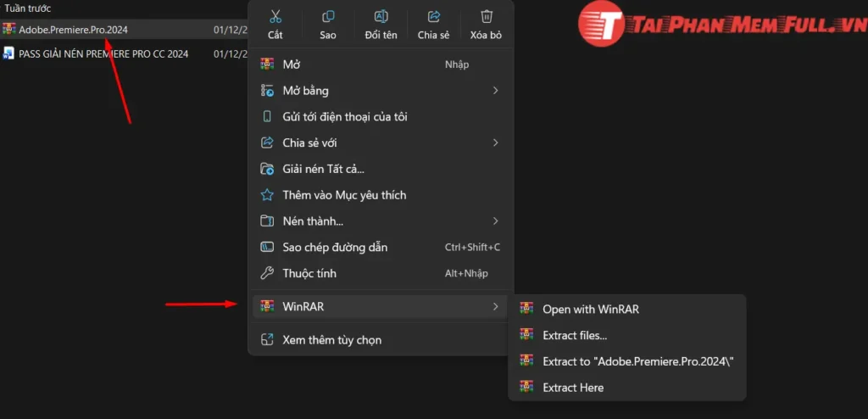The width and height of the screenshot is (868, 419).
Task: Click the wrench icon for Thuộc tính
Action: pos(267,273)
